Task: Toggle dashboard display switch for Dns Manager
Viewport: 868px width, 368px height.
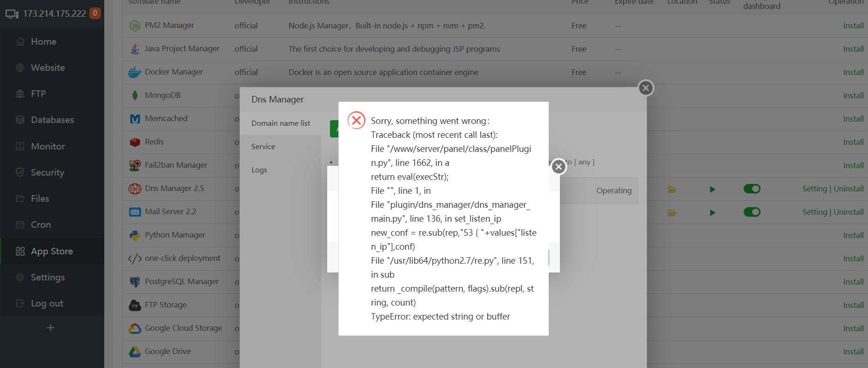Action: pos(752,189)
